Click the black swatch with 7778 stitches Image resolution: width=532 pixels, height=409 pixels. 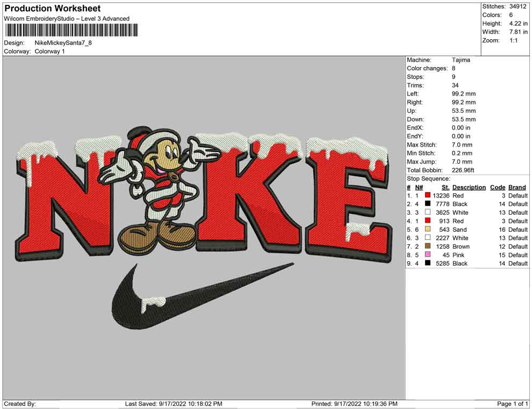point(428,203)
